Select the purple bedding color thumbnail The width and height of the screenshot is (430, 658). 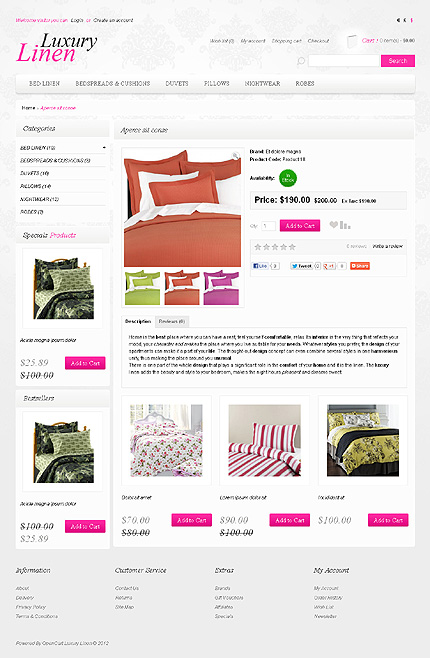pyautogui.click(x=221, y=288)
